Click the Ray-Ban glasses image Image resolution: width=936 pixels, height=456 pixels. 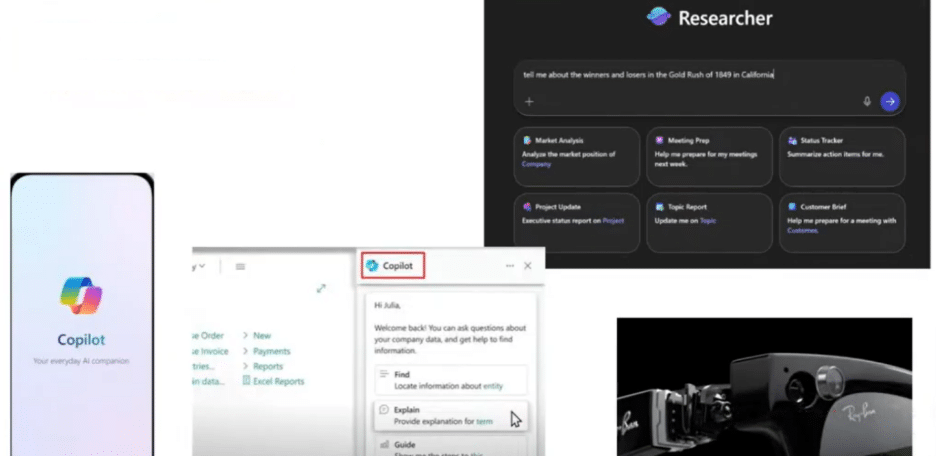point(764,386)
